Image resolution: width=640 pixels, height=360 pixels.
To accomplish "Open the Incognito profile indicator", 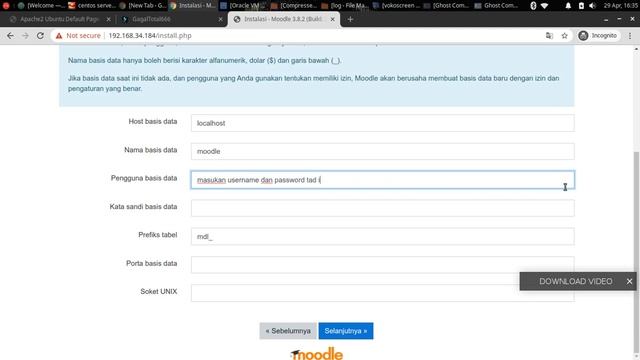I will [598, 36].
